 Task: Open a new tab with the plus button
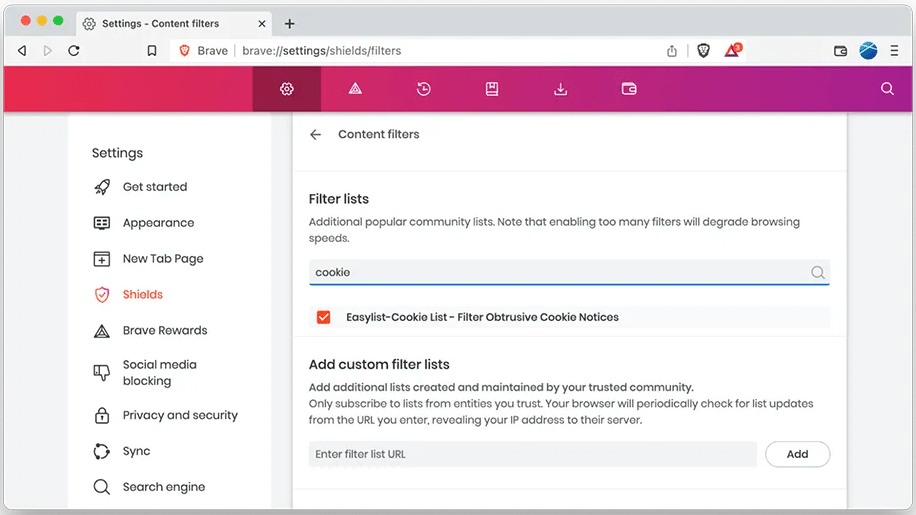(x=290, y=23)
